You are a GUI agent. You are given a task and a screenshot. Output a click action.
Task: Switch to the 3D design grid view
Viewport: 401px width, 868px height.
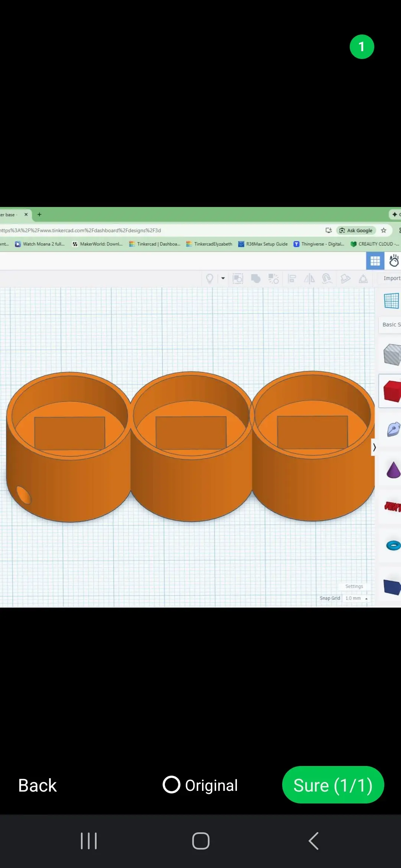point(375,261)
